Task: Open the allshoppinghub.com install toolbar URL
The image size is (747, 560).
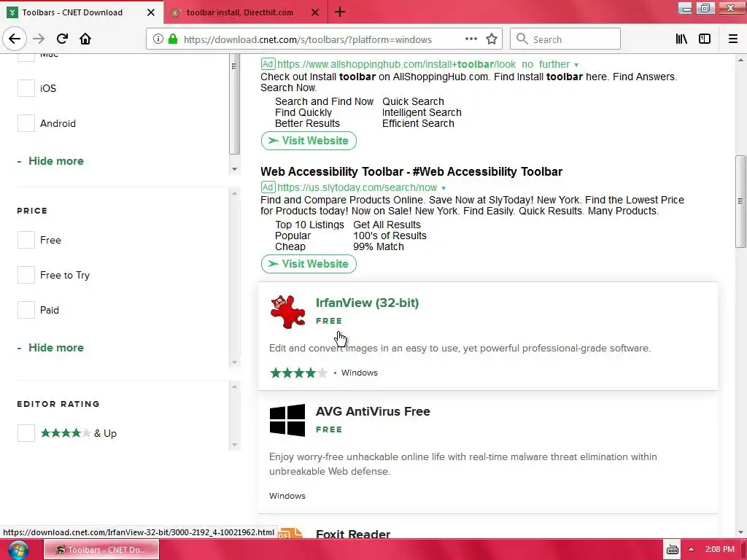Action: (423, 64)
